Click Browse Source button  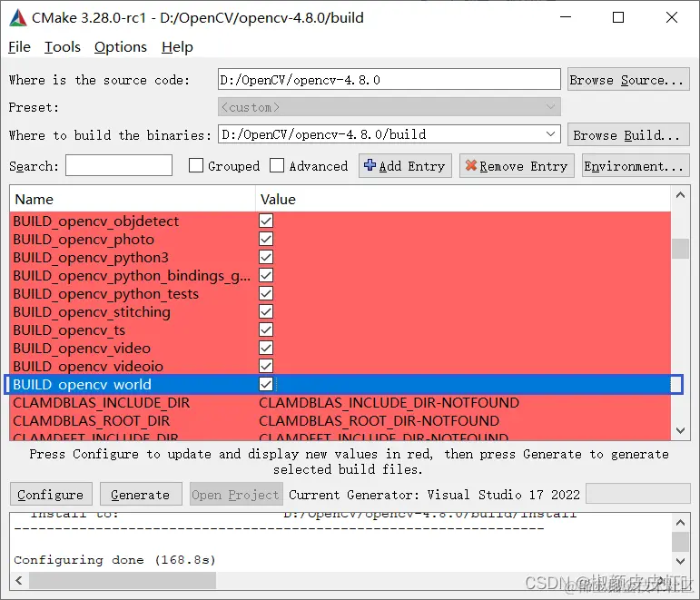(x=628, y=80)
